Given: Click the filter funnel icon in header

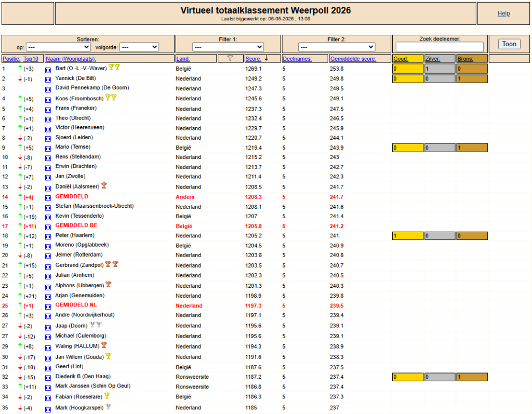Looking at the screenshot, I should 230,59.
